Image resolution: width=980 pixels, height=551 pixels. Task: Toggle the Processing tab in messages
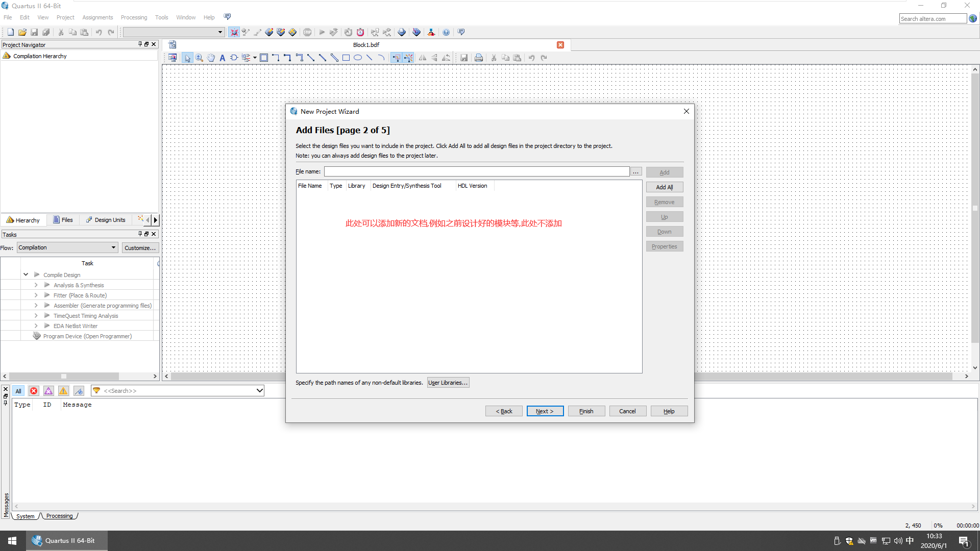click(x=59, y=515)
